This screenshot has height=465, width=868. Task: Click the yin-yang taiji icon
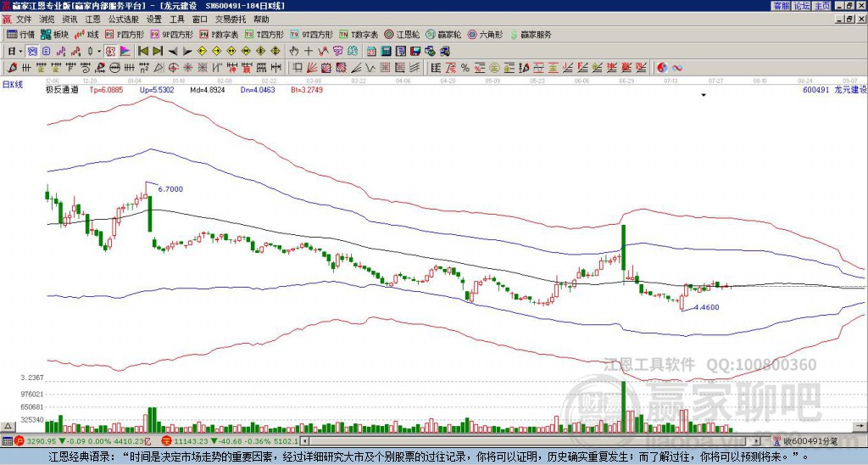(662, 68)
